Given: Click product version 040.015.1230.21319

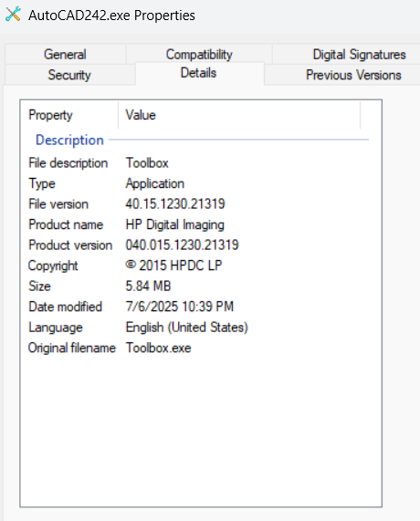Looking at the screenshot, I should [x=182, y=245].
